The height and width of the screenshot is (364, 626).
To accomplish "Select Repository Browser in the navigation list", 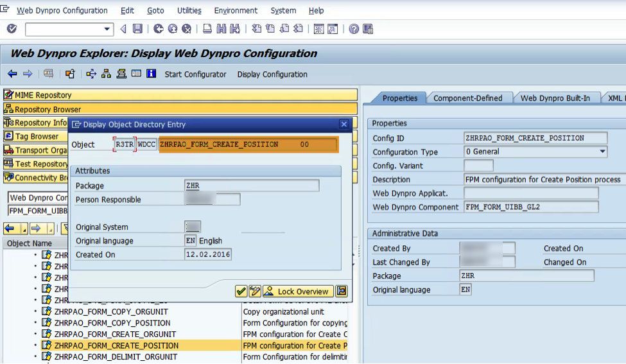I will (180, 109).
